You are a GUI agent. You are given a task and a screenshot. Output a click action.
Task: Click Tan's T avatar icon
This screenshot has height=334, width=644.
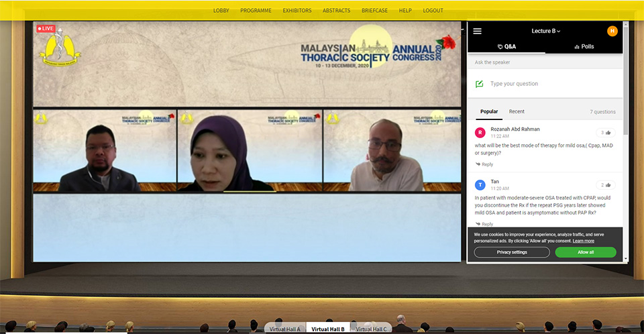pos(480,185)
